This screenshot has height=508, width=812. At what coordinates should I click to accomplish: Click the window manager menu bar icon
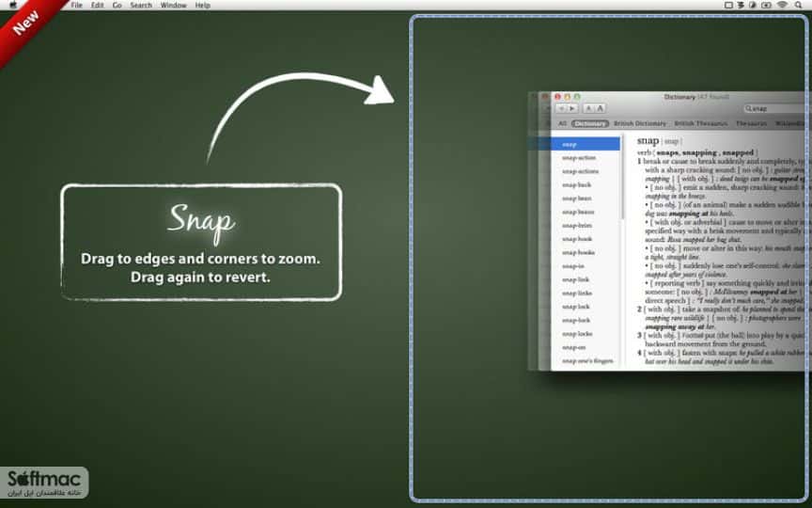[x=728, y=6]
